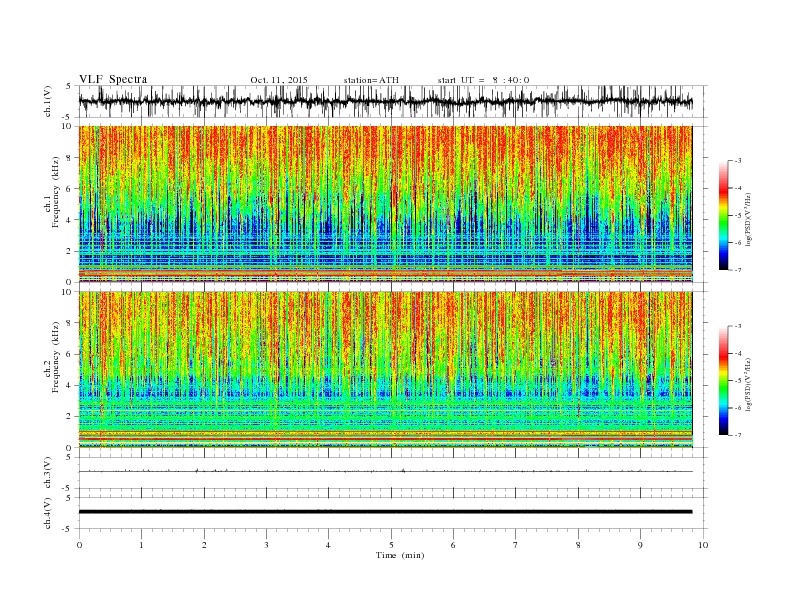Click the ch.4(V) axis label
This screenshot has width=792, height=612.
pyautogui.click(x=48, y=513)
